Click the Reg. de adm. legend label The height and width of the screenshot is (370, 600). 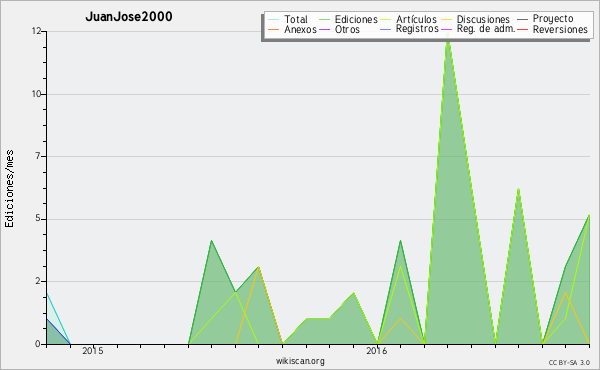coord(486,29)
